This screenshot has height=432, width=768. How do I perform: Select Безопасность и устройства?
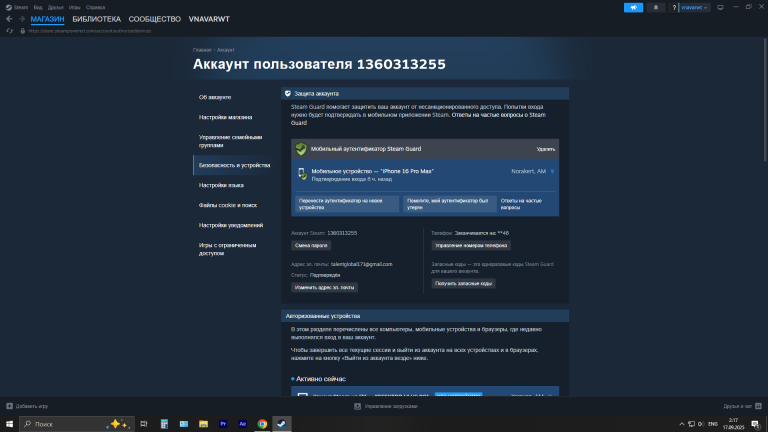click(234, 165)
